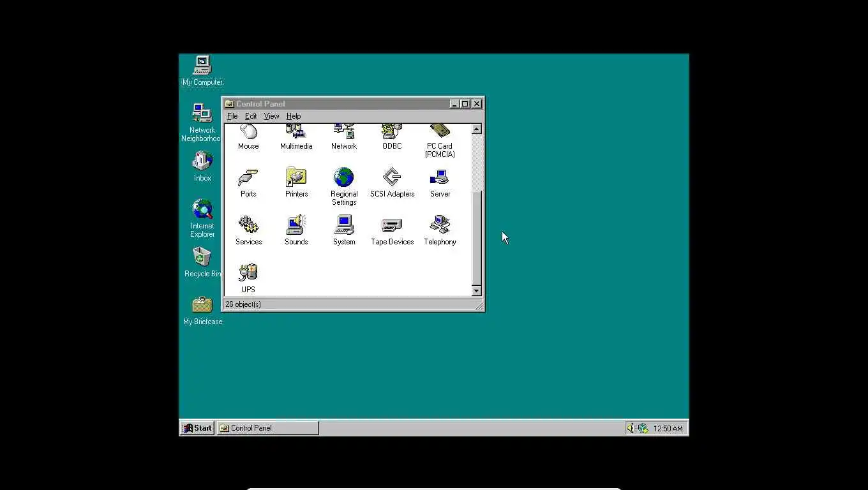Click the "26 object(s)" status bar text

(x=243, y=304)
